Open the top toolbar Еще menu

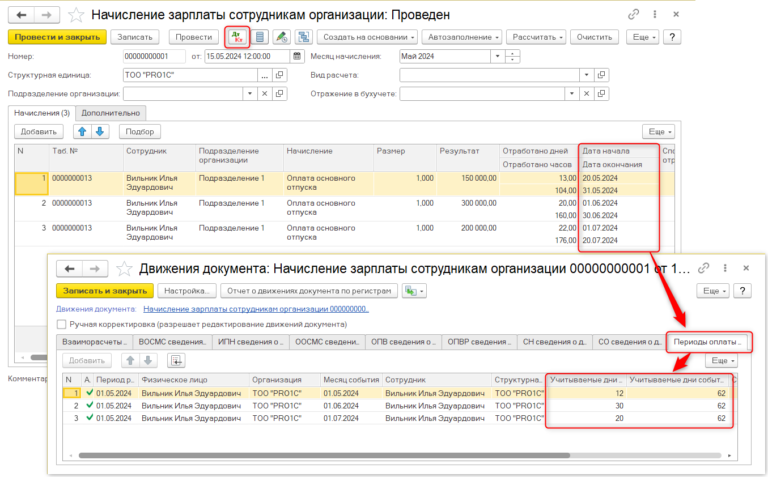pos(643,37)
